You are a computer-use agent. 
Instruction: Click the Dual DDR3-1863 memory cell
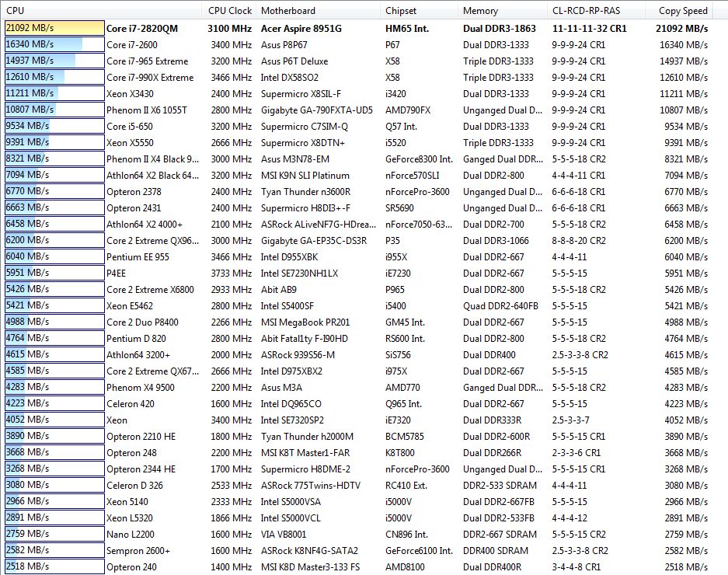click(x=500, y=28)
